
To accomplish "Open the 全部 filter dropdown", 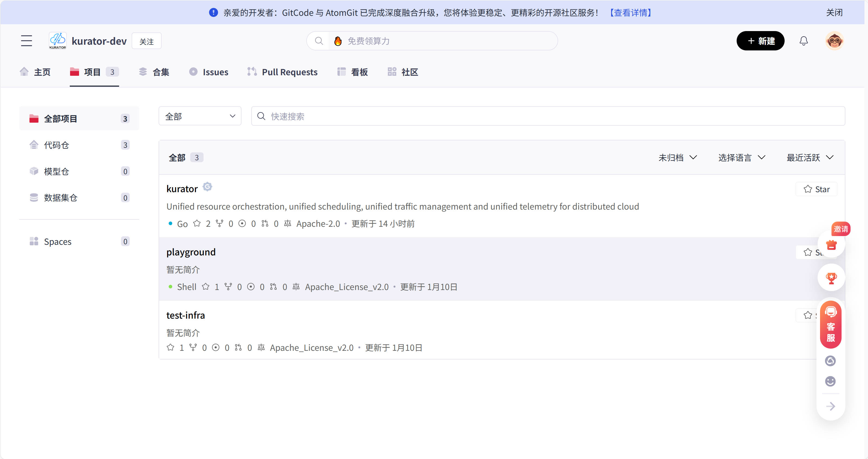I will [199, 116].
